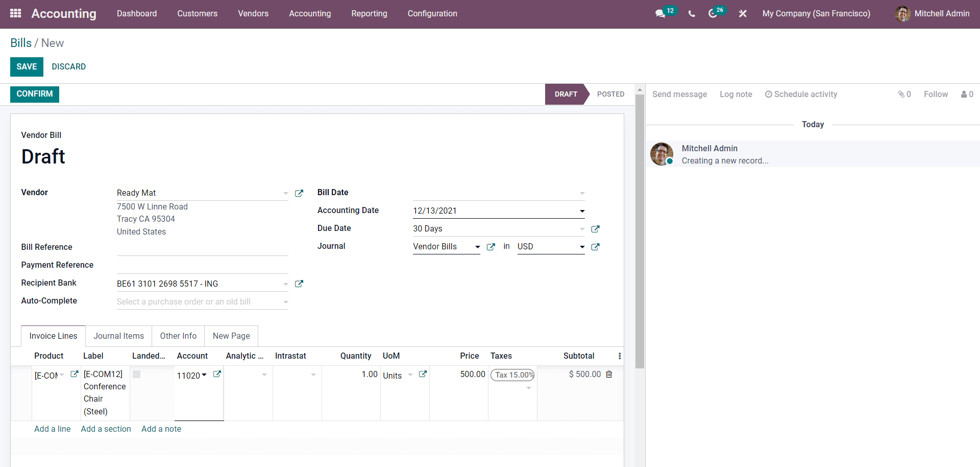Screen dimensions: 980x467
Task: Click the debug tools wrench icon
Action: [x=743, y=14]
